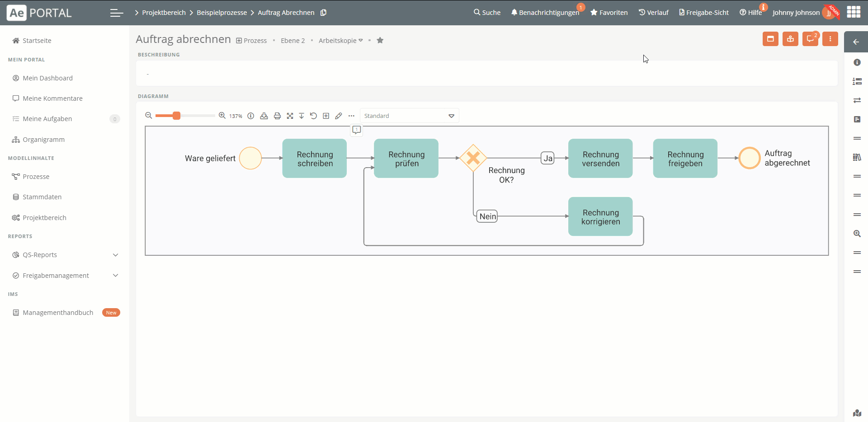This screenshot has width=868, height=422.
Task: Open the orange comments button with badge 2
Action: 810,39
